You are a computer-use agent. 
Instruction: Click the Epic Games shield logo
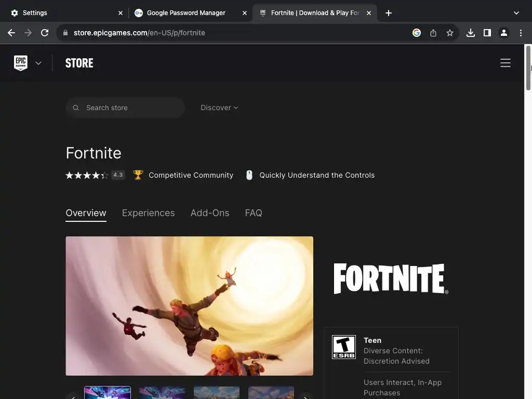pos(21,63)
